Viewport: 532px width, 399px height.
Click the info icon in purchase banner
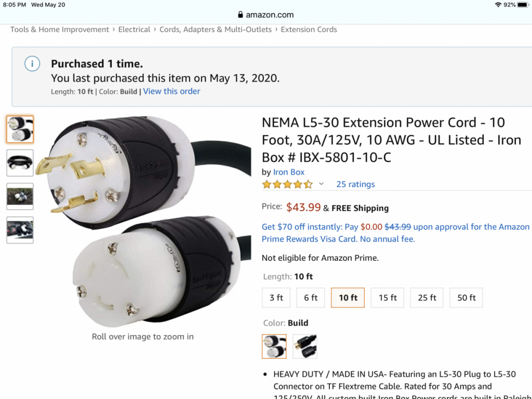(x=32, y=64)
